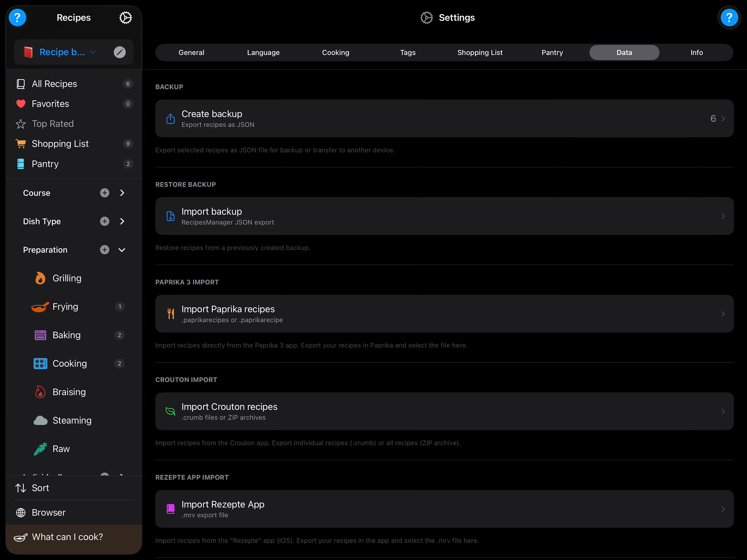
Task: Open Create backup row chevron
Action: click(723, 119)
